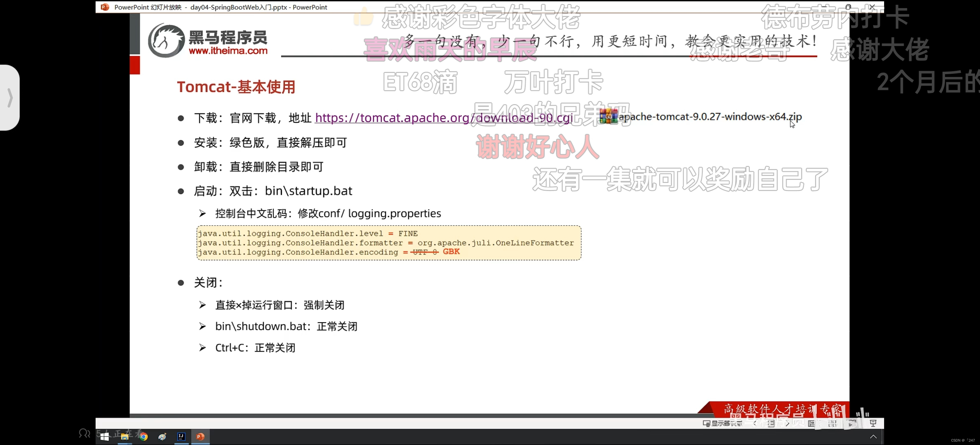
Task: Click the text bin\startup.bat line
Action: (x=308, y=191)
